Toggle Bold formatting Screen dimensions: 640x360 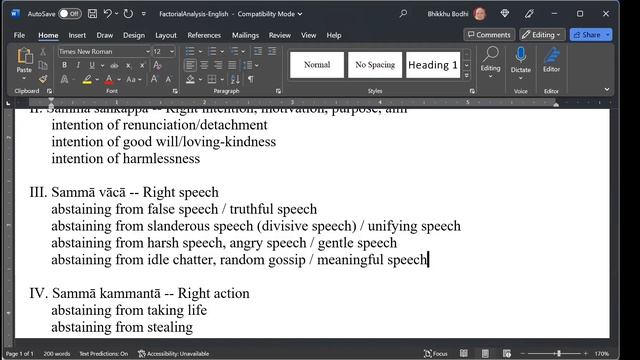pos(64,65)
